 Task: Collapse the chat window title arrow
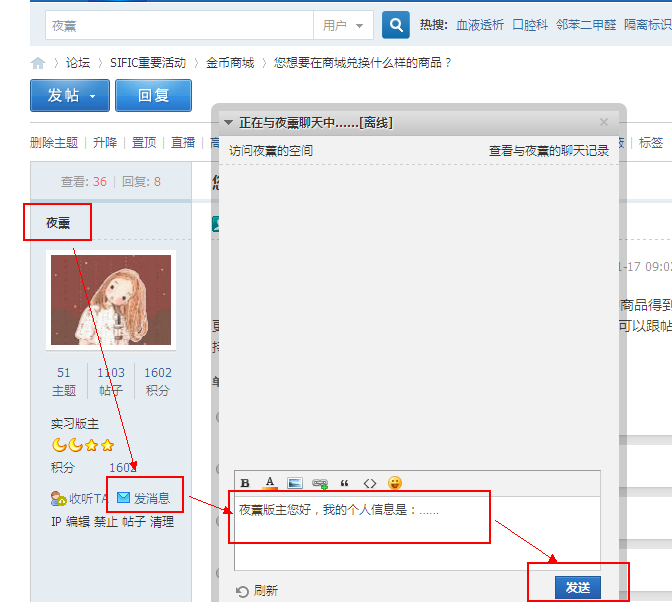[228, 122]
